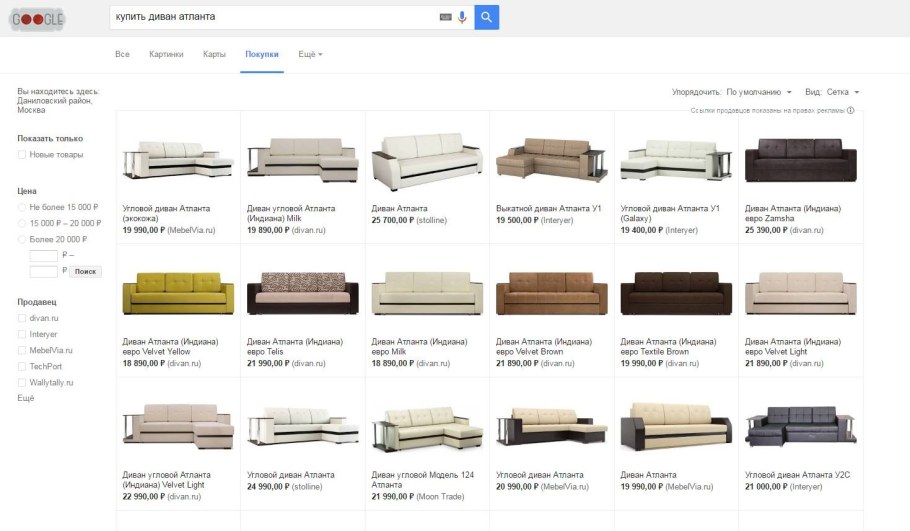Open 'По умолчанию' sort dropdown
Screen dimensions: 910x531
[759, 92]
